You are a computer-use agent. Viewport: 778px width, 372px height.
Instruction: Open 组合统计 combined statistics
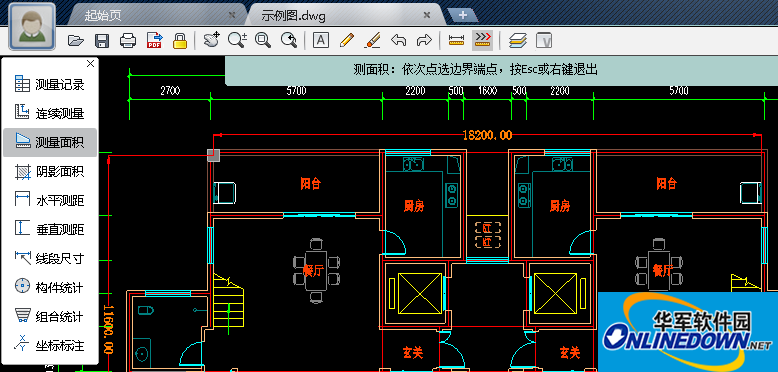tap(50, 316)
